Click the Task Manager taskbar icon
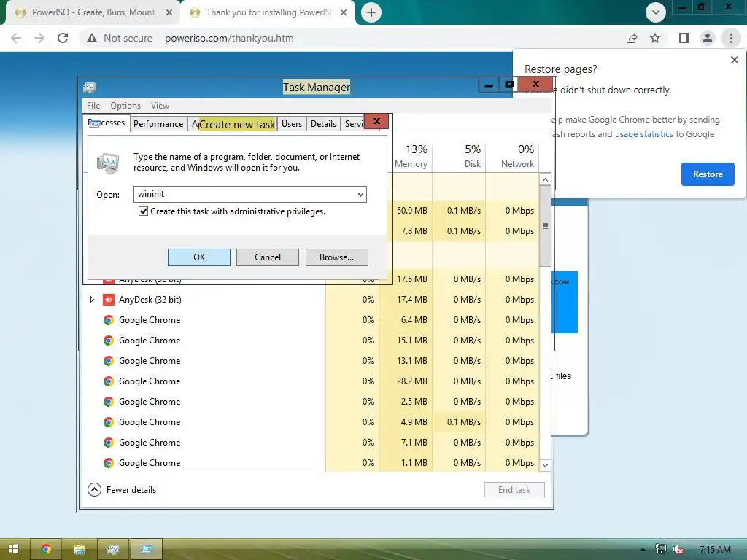The height and width of the screenshot is (560, 747). (x=113, y=549)
